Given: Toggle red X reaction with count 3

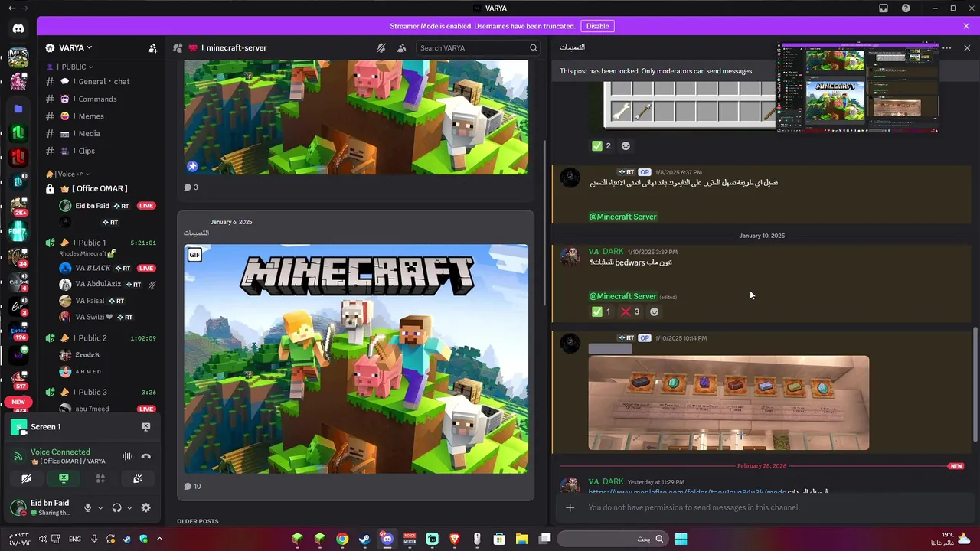Looking at the screenshot, I should (x=630, y=311).
